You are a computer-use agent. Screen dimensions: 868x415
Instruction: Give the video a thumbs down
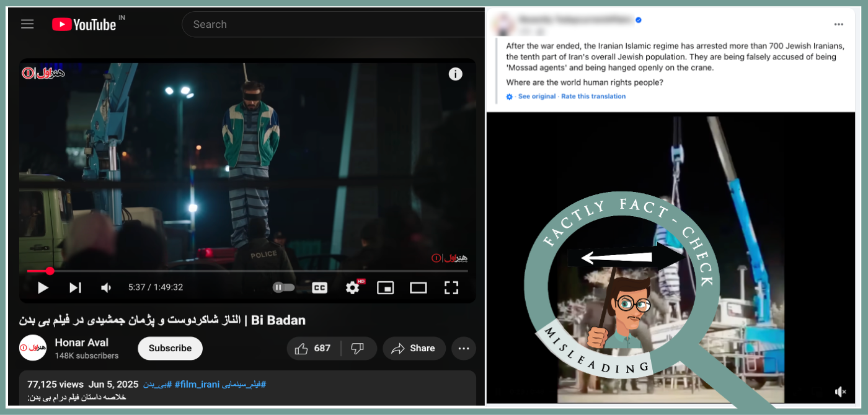(358, 348)
